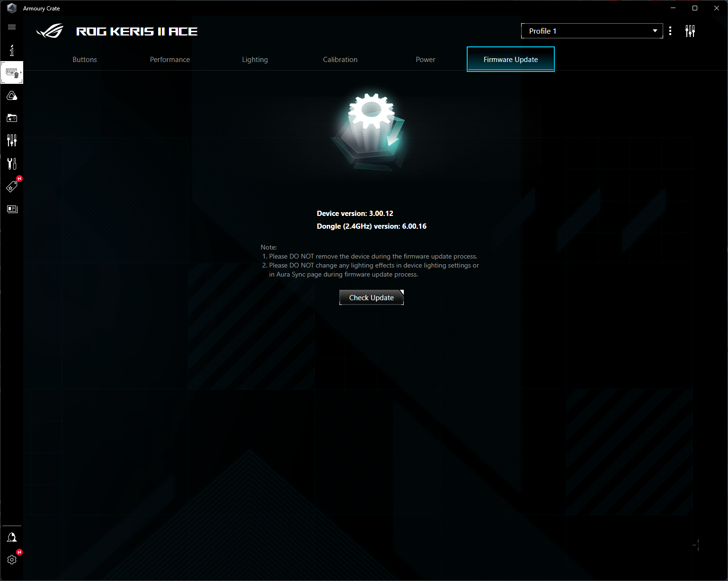Open the Featured deals tag icon
This screenshot has width=728, height=581.
tap(12, 187)
